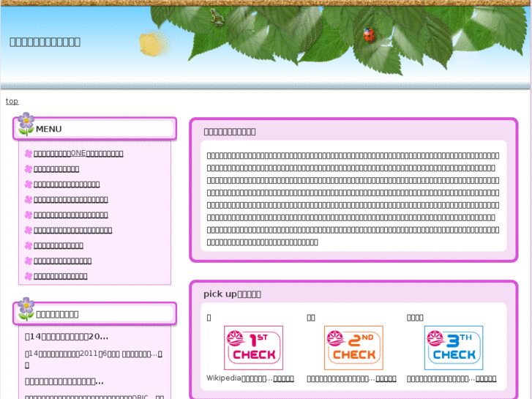Open the "top" breadcrumb link
This screenshot has height=399, width=532.
pyautogui.click(x=12, y=101)
